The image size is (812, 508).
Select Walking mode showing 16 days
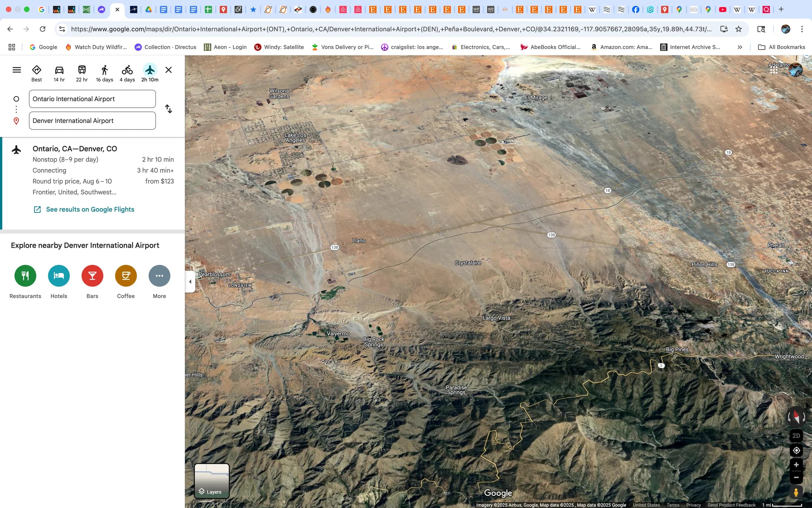click(x=104, y=74)
